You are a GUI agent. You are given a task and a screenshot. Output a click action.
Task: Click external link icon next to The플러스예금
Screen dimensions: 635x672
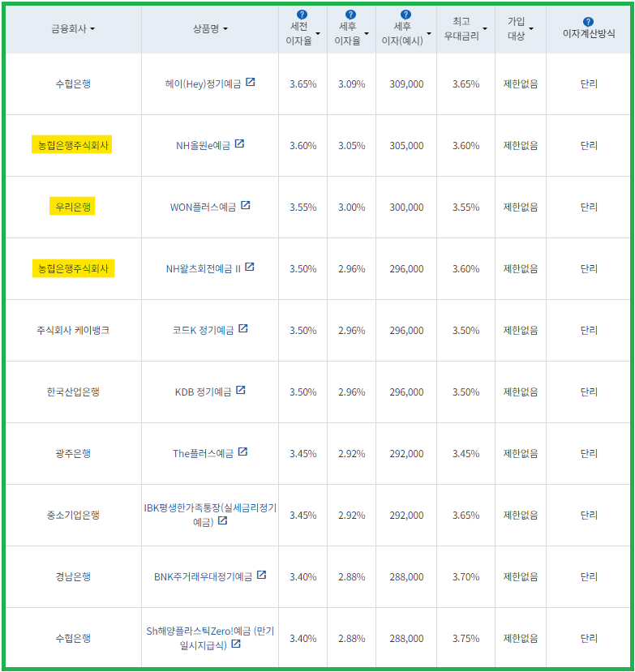242,452
